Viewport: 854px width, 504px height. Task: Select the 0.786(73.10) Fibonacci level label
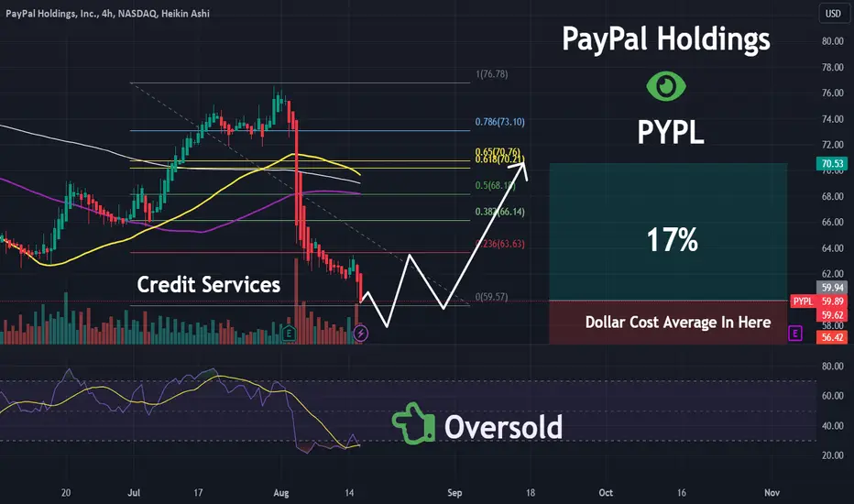point(500,122)
